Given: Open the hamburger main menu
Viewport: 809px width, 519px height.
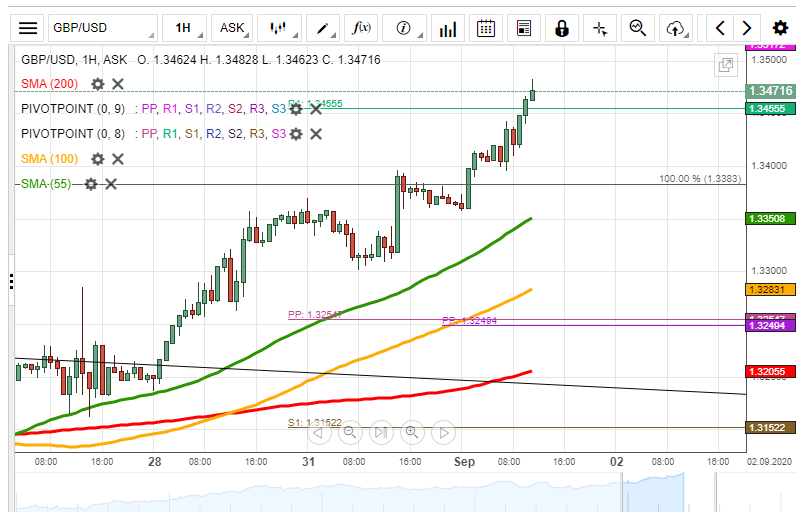Looking at the screenshot, I should click(28, 28).
